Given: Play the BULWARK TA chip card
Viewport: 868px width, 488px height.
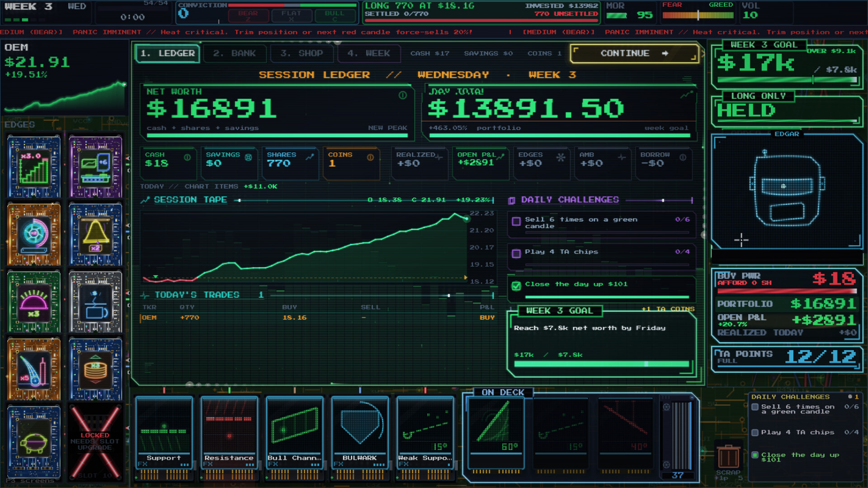Looking at the screenshot, I should (360, 438).
